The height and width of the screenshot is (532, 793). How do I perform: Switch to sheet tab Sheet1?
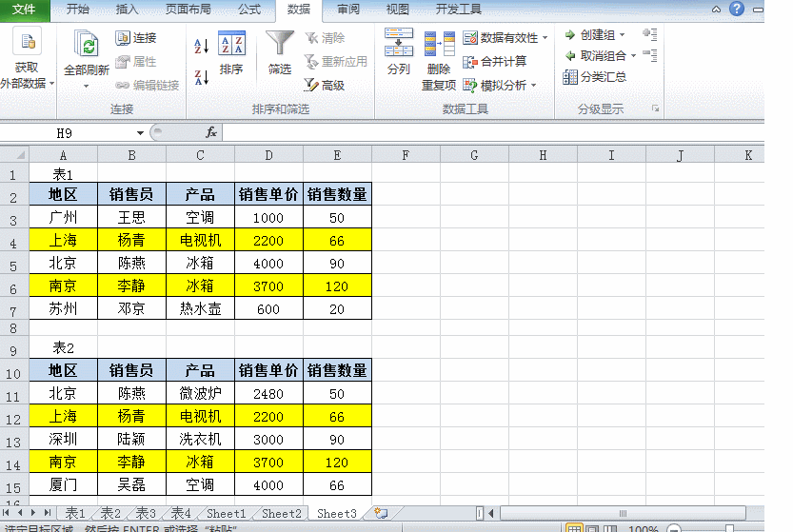pyautogui.click(x=226, y=513)
